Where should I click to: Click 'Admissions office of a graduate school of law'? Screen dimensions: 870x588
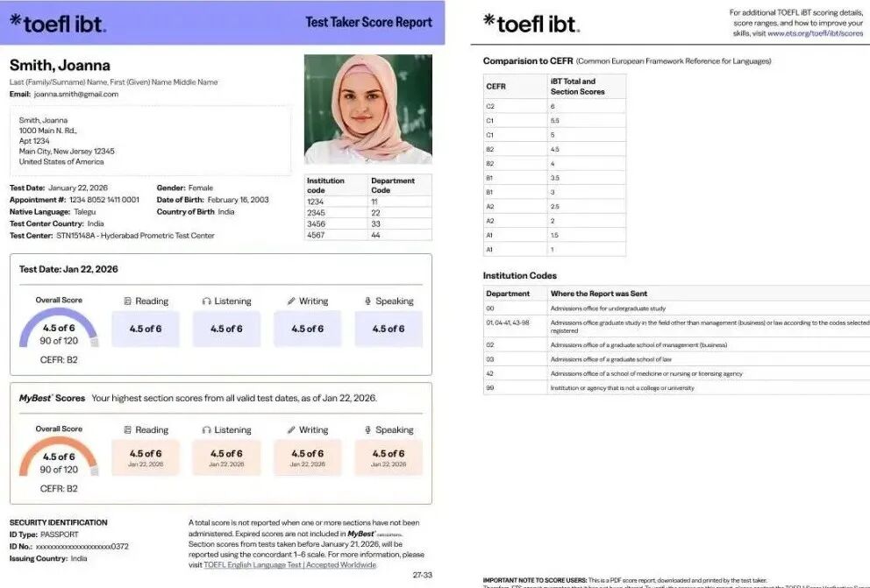pos(611,359)
